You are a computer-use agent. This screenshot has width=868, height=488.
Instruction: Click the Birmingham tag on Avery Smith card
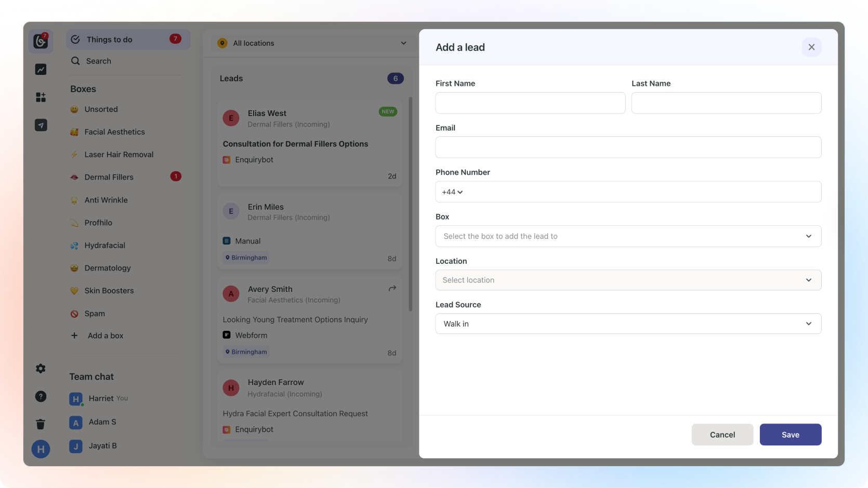246,352
